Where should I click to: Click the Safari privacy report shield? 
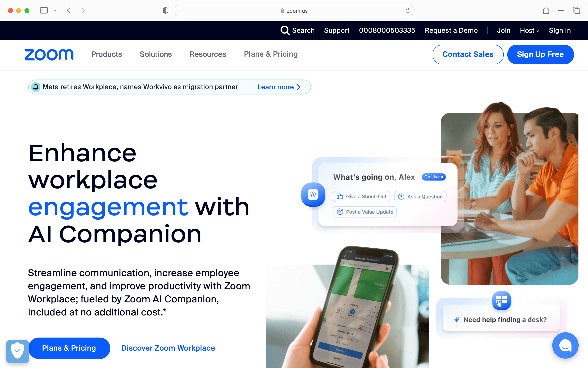pyautogui.click(x=165, y=10)
